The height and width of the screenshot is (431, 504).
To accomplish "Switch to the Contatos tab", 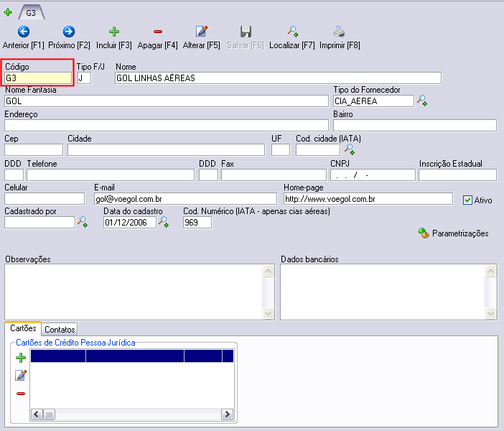I will pos(60,330).
